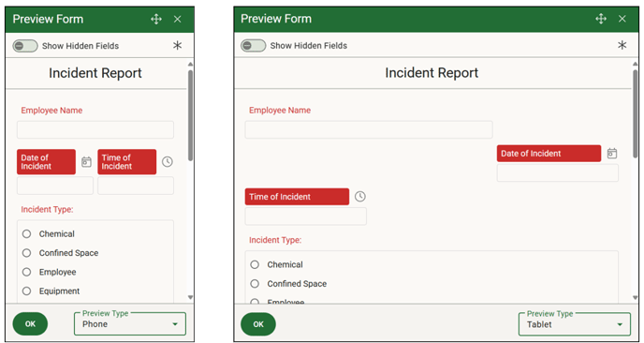The image size is (644, 343).
Task: Open calendar picker in Tablet preview
Action: coord(612,154)
